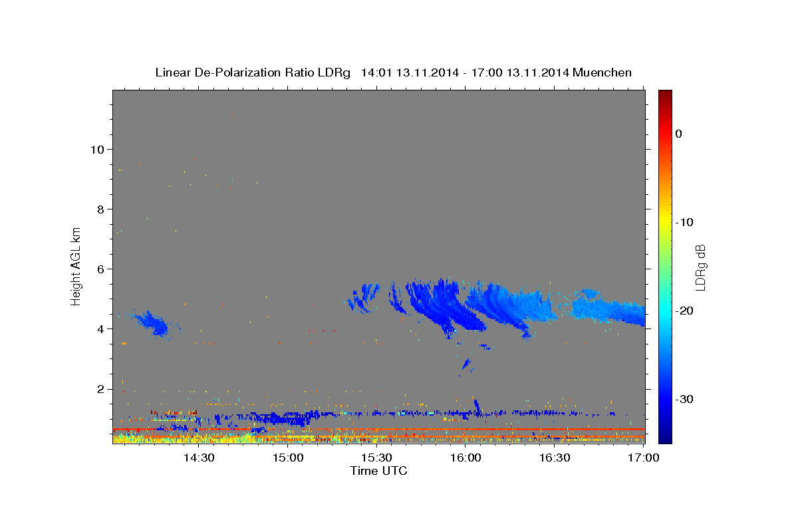Click the height tick label 4
This screenshot has width=798, height=532.
[99, 329]
